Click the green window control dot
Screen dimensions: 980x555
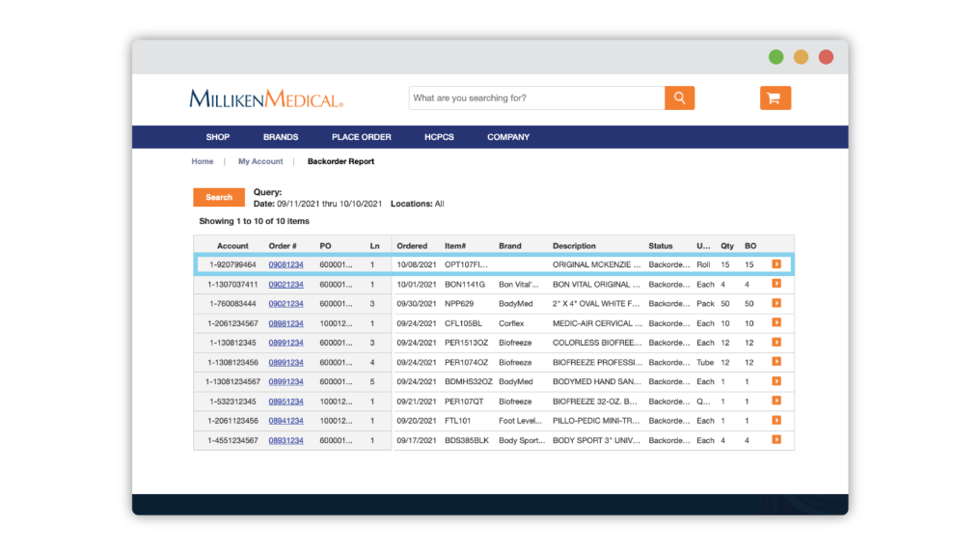tap(776, 57)
